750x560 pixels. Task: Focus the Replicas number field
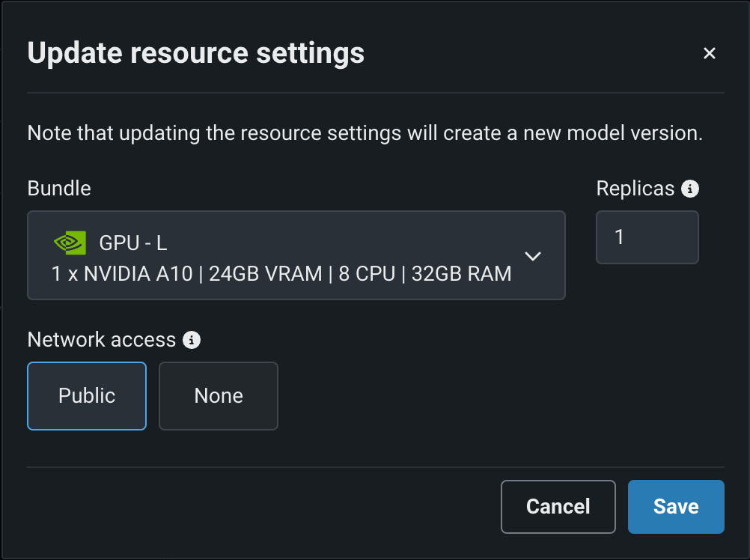647,237
